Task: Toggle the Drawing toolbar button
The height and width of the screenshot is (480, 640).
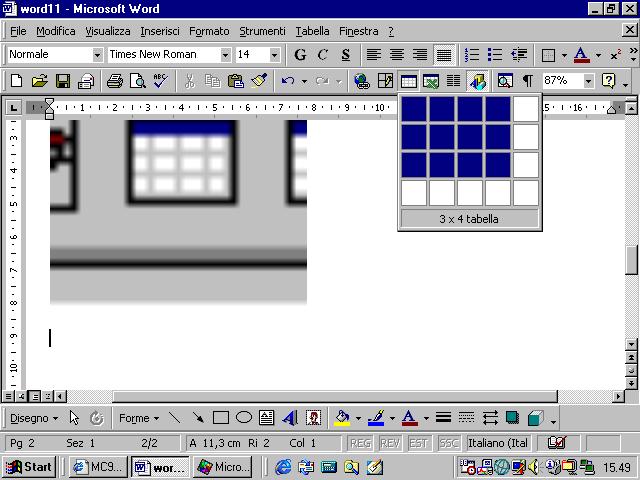Action: tap(477, 81)
